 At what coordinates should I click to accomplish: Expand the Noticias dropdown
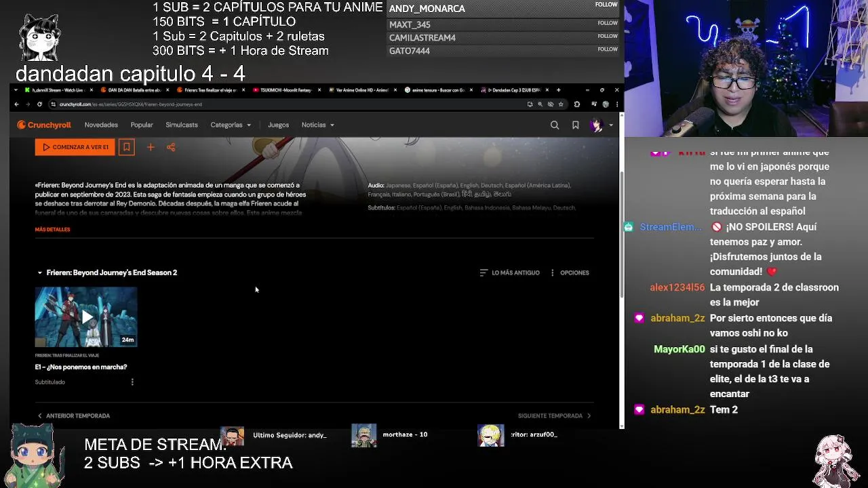coord(317,125)
